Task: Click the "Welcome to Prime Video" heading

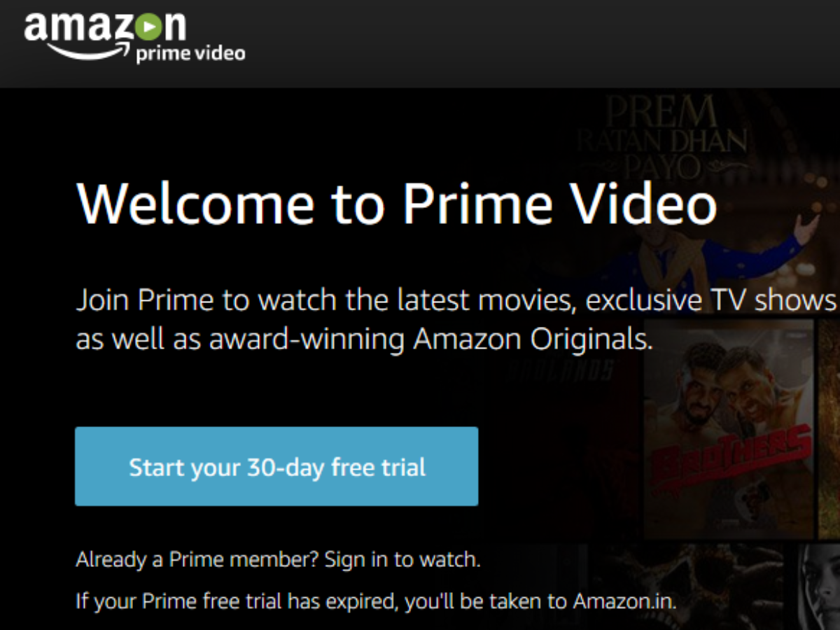Action: click(396, 203)
